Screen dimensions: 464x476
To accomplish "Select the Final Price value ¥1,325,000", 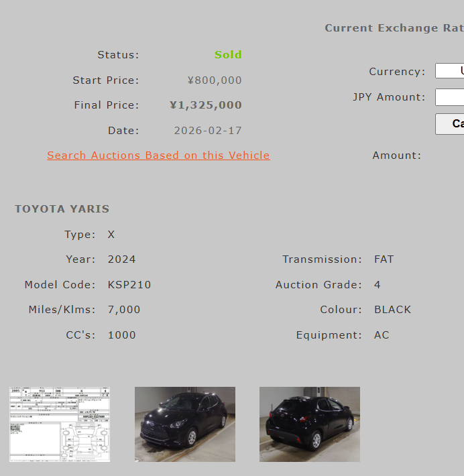I will pyautogui.click(x=206, y=105).
